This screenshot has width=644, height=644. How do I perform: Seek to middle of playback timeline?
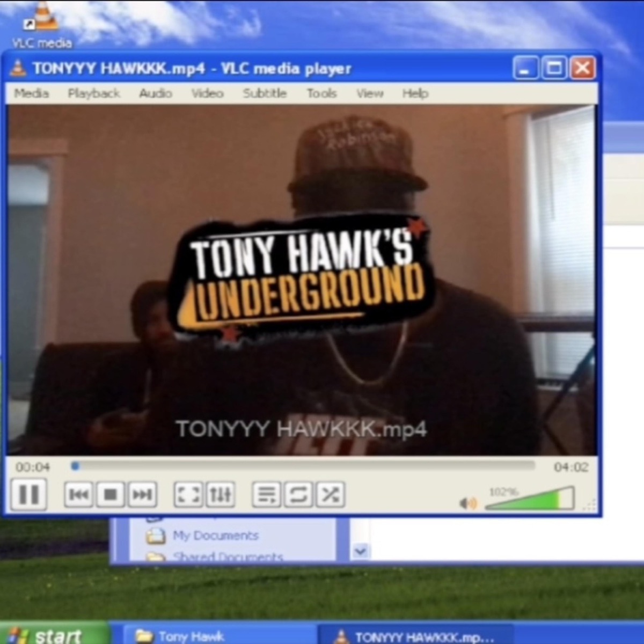[x=303, y=466]
